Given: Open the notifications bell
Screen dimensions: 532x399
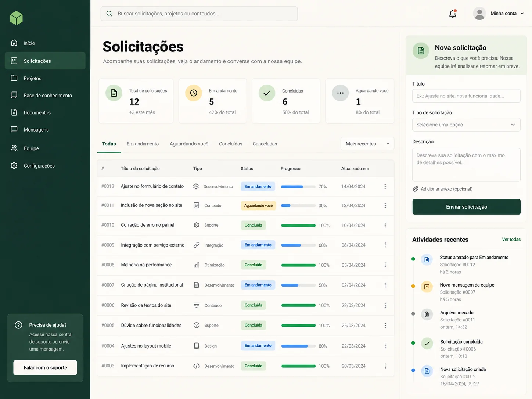Looking at the screenshot, I should pos(453,14).
